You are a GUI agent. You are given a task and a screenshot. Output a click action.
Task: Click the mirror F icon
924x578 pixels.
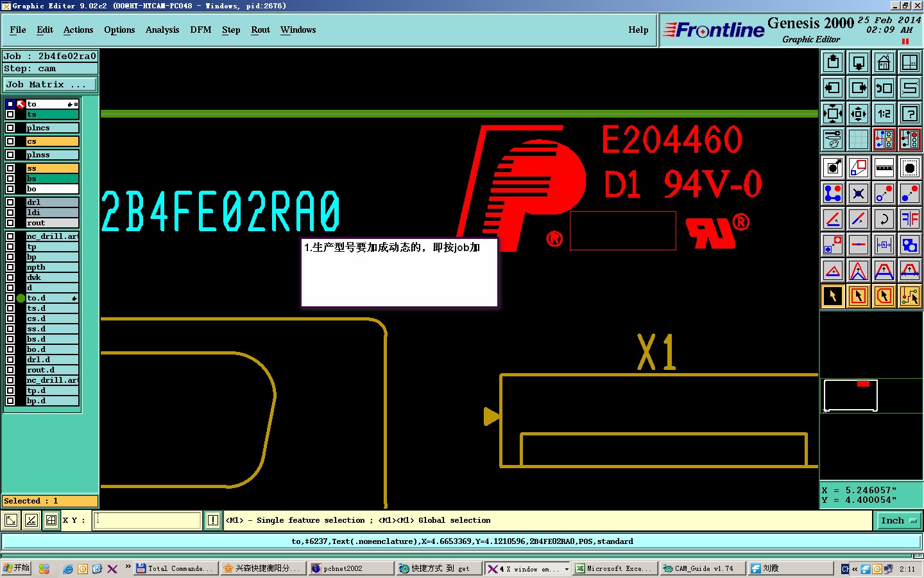click(x=910, y=219)
